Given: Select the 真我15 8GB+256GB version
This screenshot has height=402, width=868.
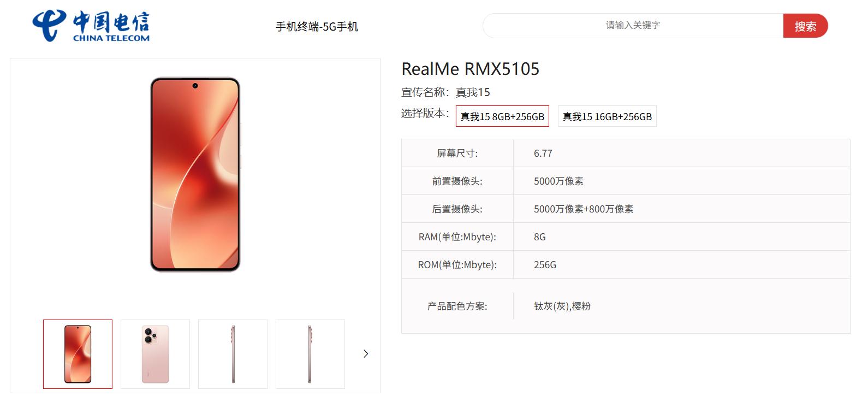Looking at the screenshot, I should point(502,116).
